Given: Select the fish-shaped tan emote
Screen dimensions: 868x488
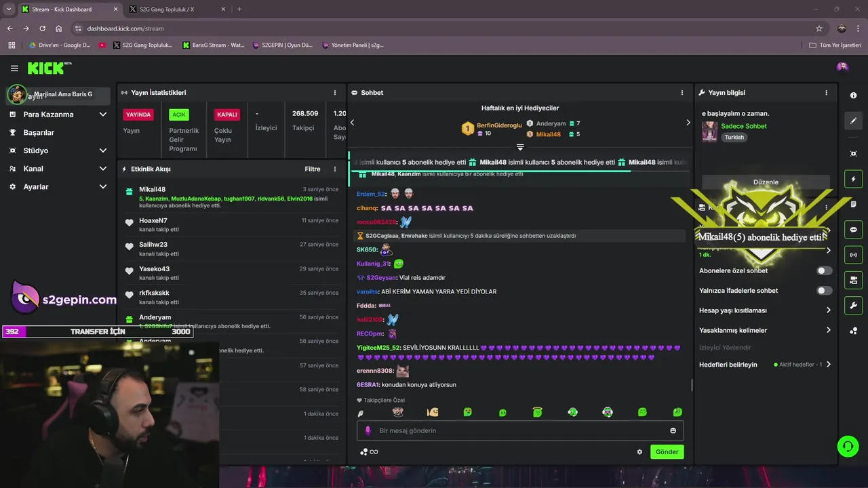Looking at the screenshot, I should pos(433,412).
